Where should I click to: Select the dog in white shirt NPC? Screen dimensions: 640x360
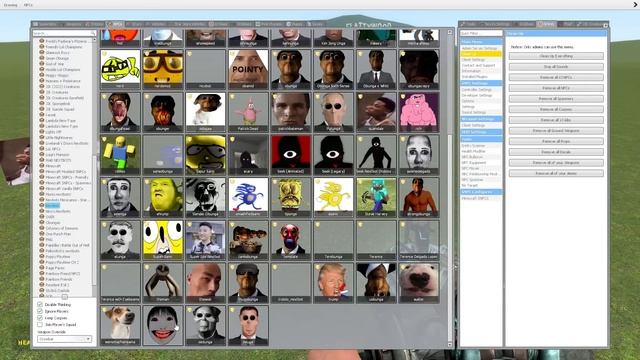click(x=205, y=112)
